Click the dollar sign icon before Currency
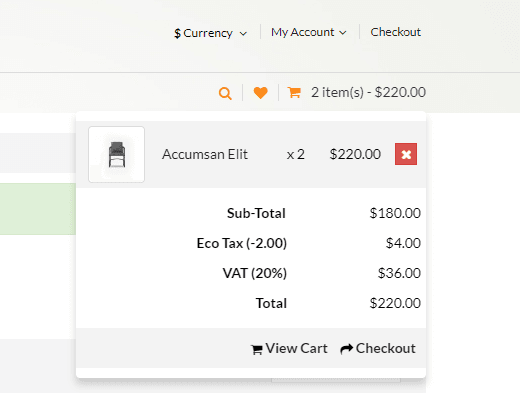 (x=177, y=33)
